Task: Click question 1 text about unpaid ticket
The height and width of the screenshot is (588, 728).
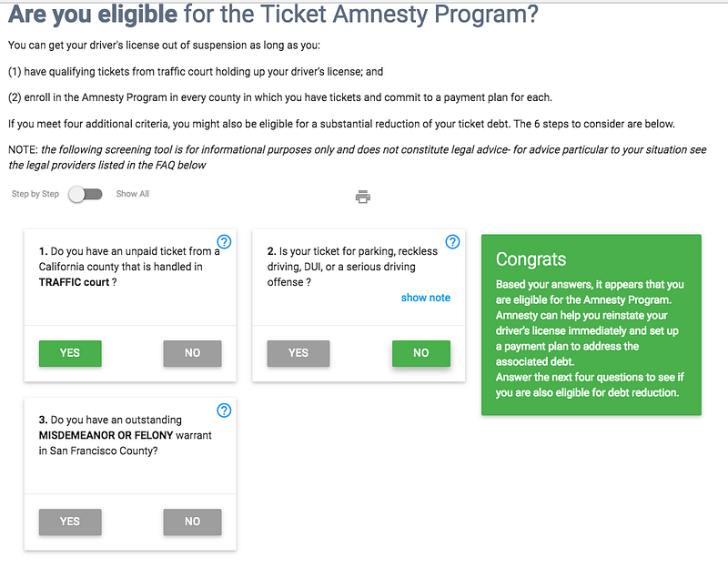Action: tap(126, 267)
